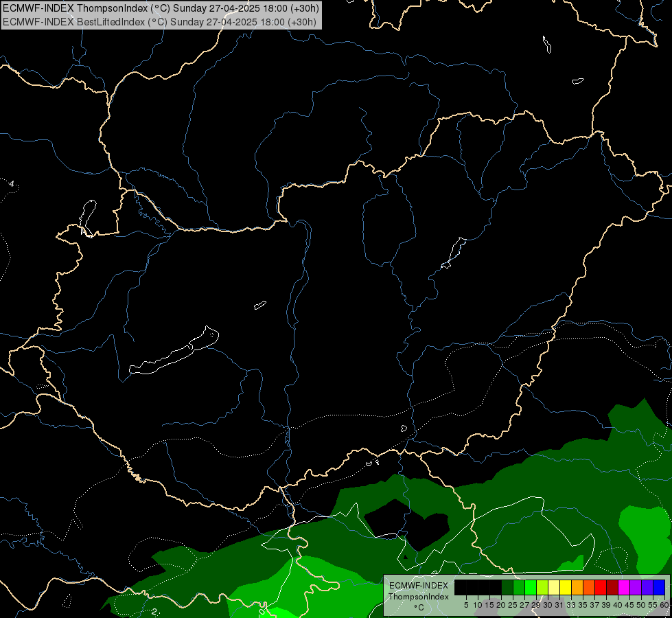Viewport: 672px width, 618px height.
Task: Click the contour label 2 near bottom
Action: (x=154, y=612)
